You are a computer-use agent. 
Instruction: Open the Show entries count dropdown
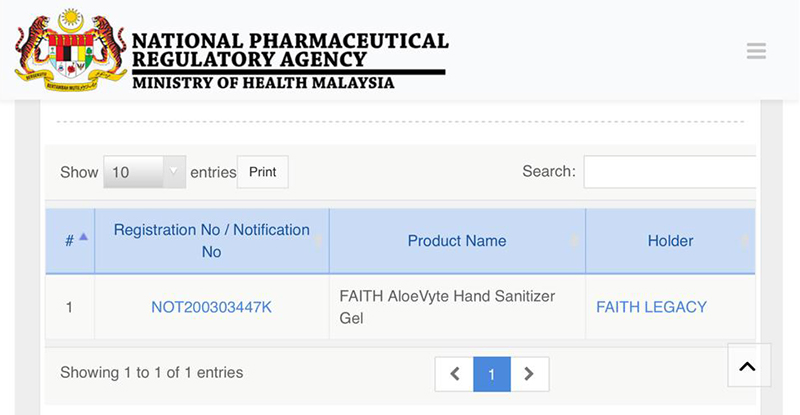[144, 172]
